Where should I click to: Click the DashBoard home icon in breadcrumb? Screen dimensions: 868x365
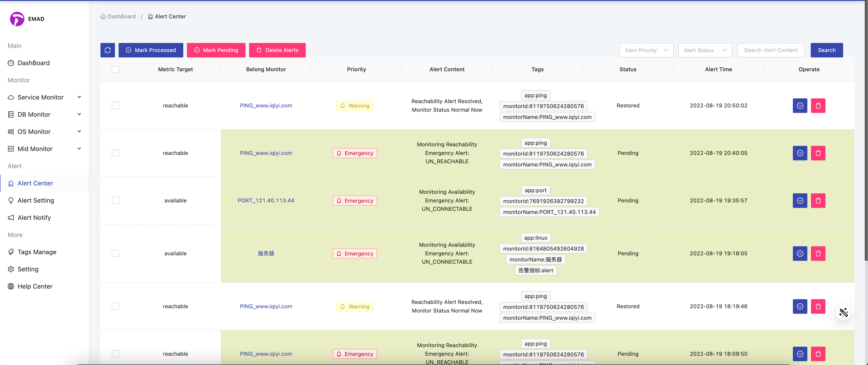pyautogui.click(x=103, y=16)
